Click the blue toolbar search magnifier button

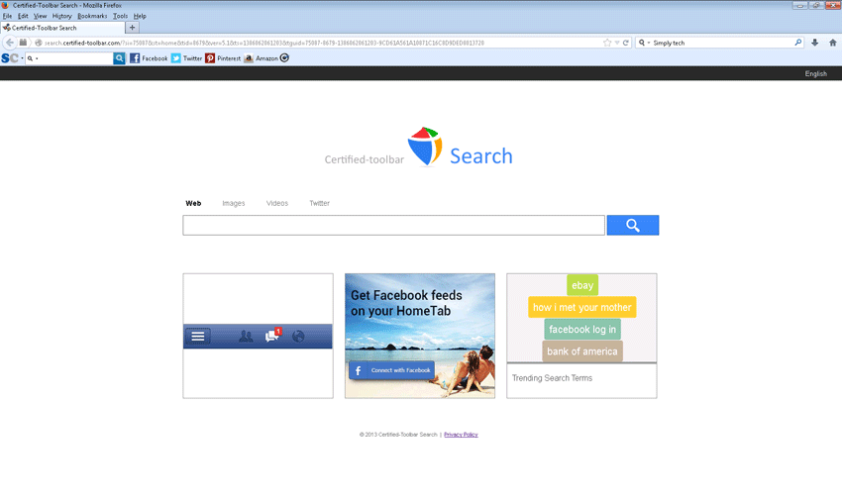coord(120,58)
